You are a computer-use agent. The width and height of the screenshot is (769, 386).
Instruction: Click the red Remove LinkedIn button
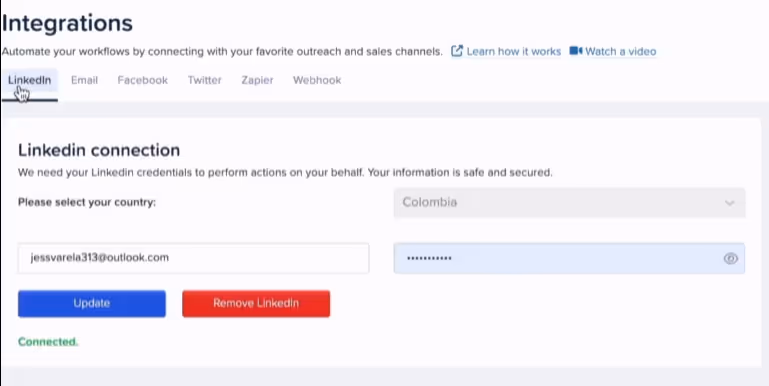(256, 304)
